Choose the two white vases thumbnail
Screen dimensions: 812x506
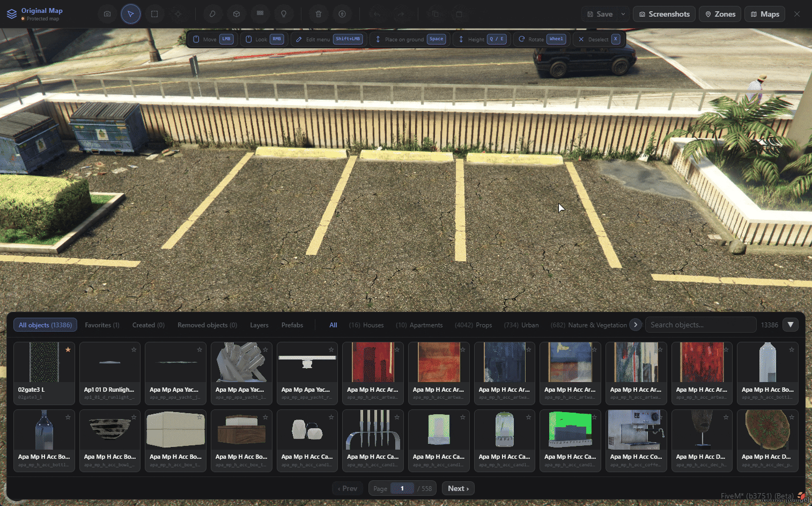tap(307, 430)
